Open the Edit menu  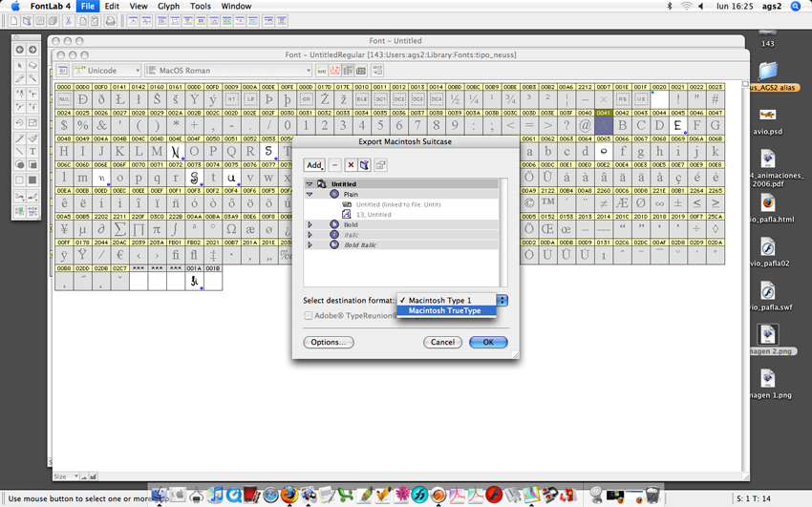pos(112,7)
